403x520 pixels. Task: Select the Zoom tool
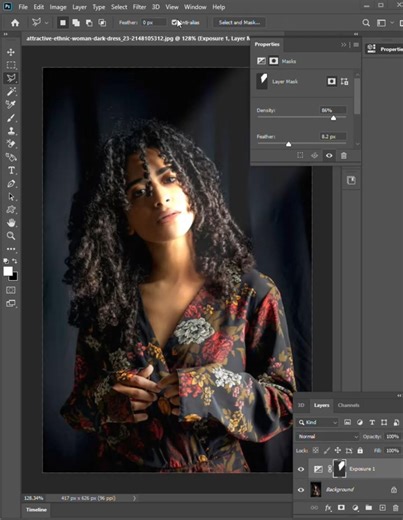(x=11, y=236)
